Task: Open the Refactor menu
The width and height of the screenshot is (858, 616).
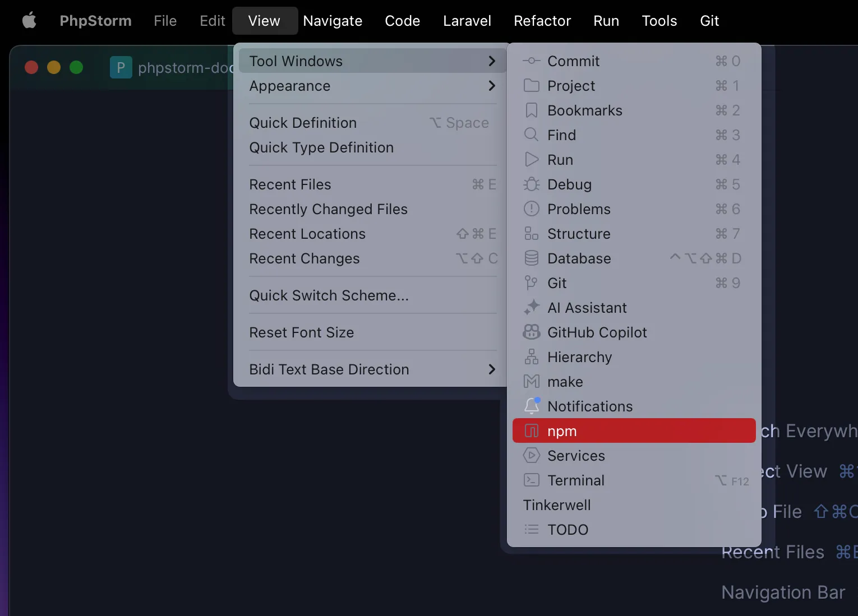Action: click(x=542, y=21)
